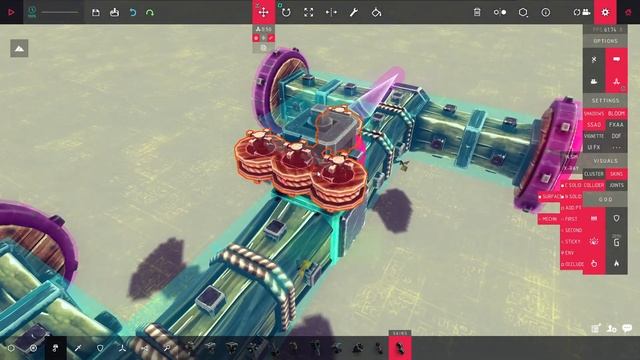Toggle the SECOND joint option
Screen dimensions: 640x360
pyautogui.click(x=571, y=230)
